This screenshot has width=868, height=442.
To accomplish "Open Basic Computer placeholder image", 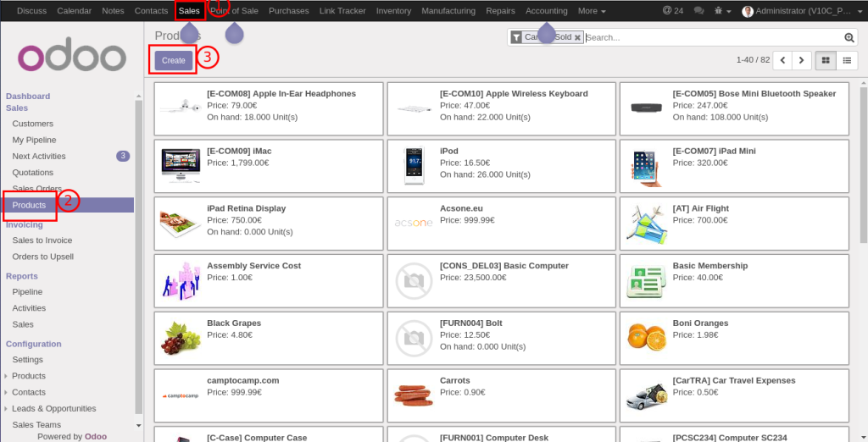I will point(414,281).
